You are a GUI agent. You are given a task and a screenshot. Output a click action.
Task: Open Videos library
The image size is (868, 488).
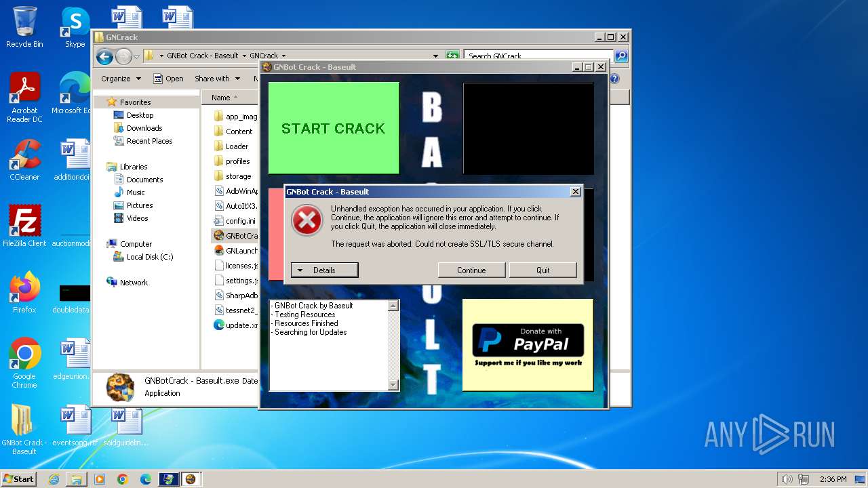137,218
